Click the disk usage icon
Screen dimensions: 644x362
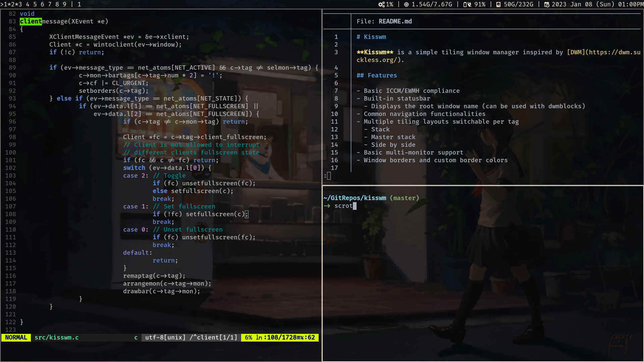(x=498, y=4)
